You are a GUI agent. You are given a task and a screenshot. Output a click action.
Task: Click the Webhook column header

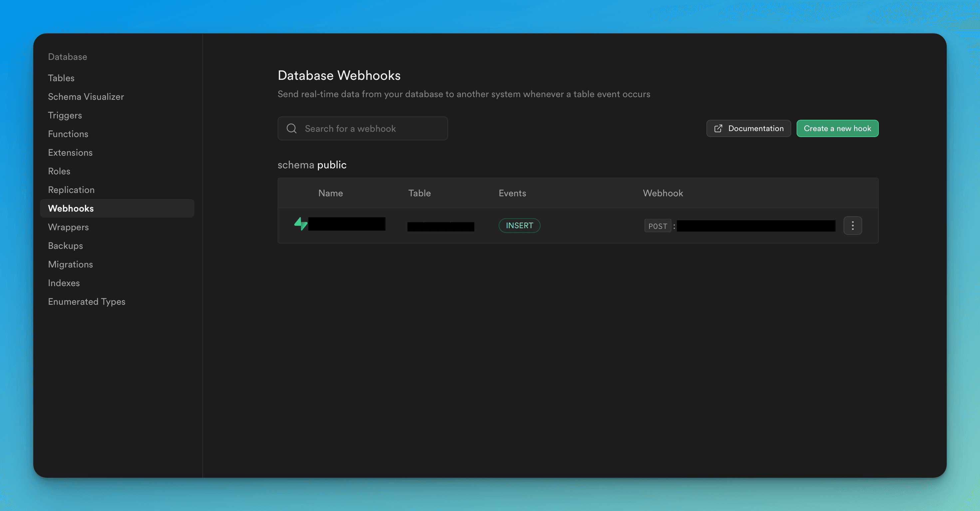click(x=663, y=193)
